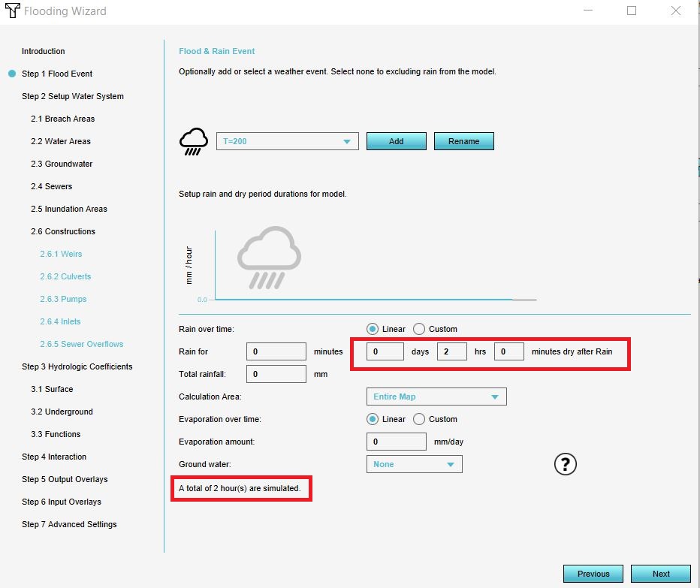Click the rain cloud icon beside weather dropdown
The image size is (700, 588).
coord(193,141)
